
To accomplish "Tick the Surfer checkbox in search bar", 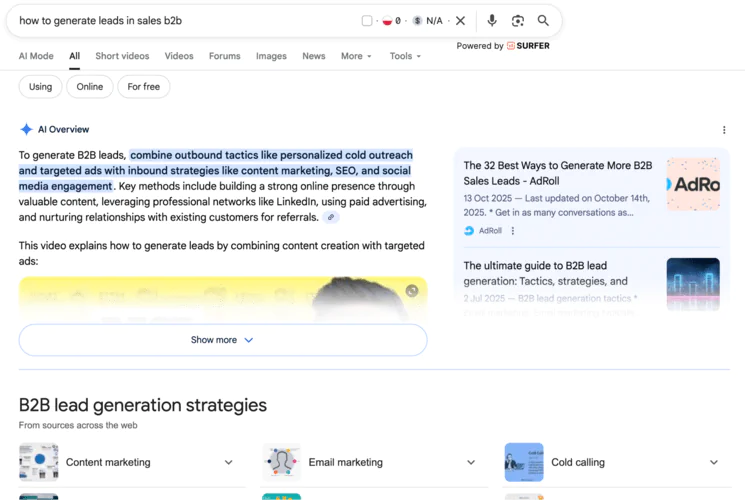I will pyautogui.click(x=367, y=20).
